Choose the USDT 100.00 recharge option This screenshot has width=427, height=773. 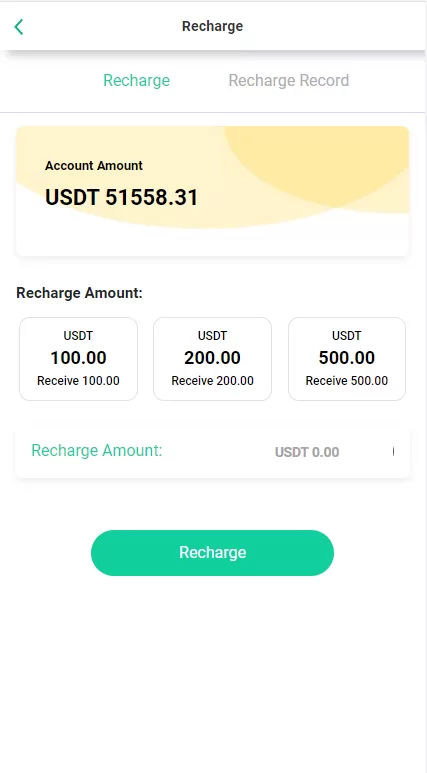[x=78, y=359]
